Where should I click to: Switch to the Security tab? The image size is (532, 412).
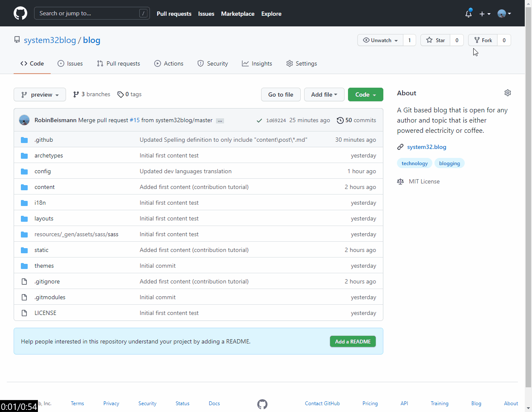[213, 63]
